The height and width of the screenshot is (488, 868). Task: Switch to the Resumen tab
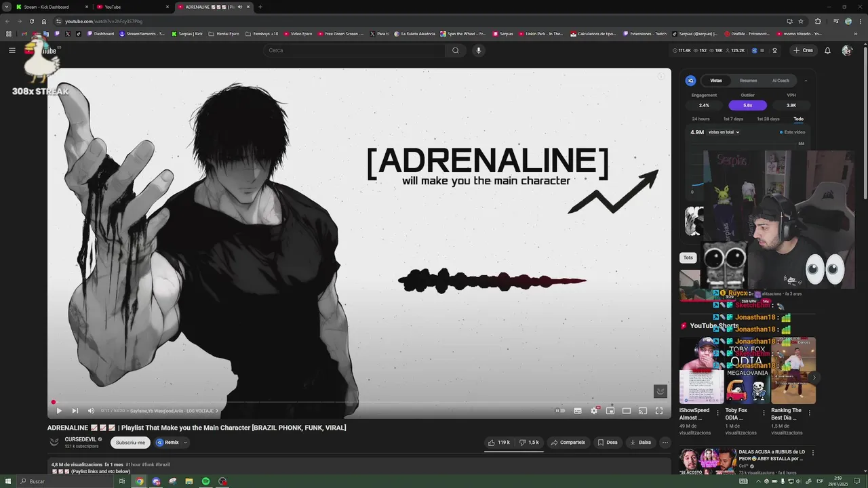point(748,81)
